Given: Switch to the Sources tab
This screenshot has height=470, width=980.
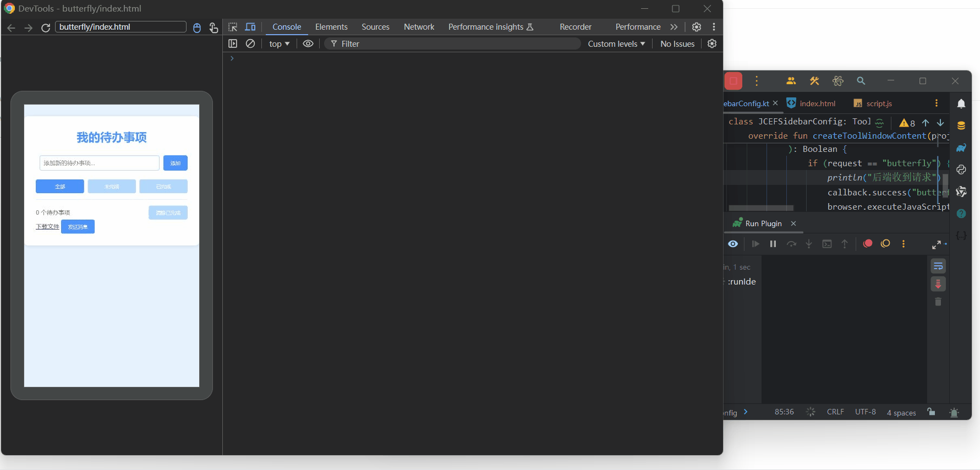Looking at the screenshot, I should [375, 27].
